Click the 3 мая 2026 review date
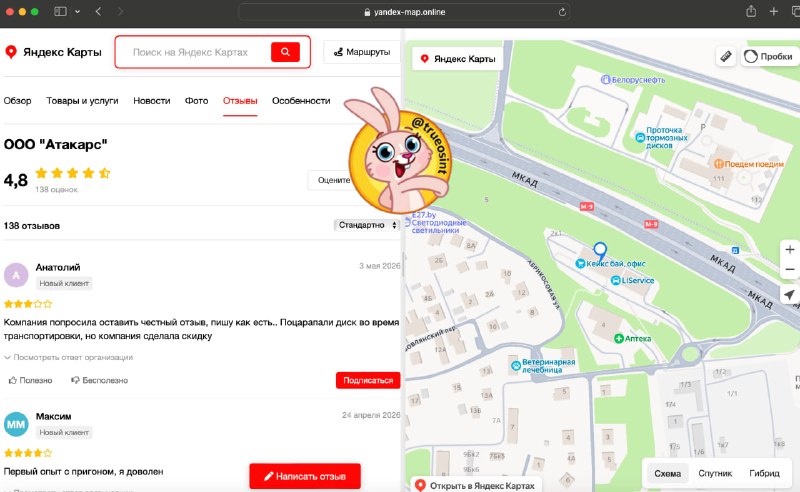 380,266
